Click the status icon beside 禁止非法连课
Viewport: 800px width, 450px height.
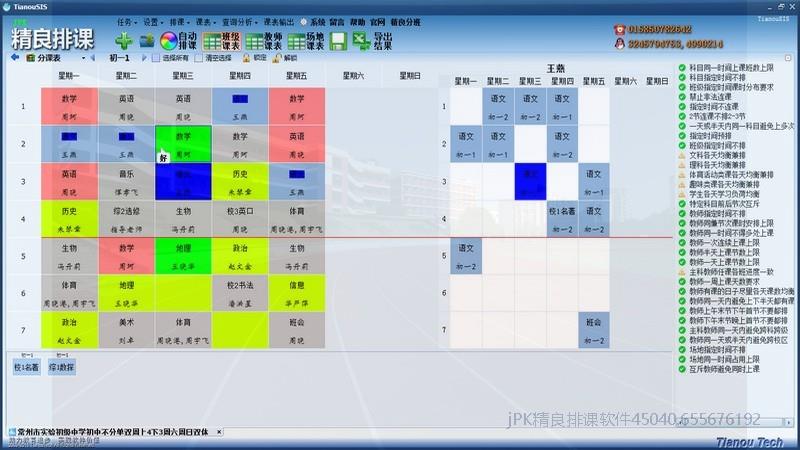[x=682, y=97]
